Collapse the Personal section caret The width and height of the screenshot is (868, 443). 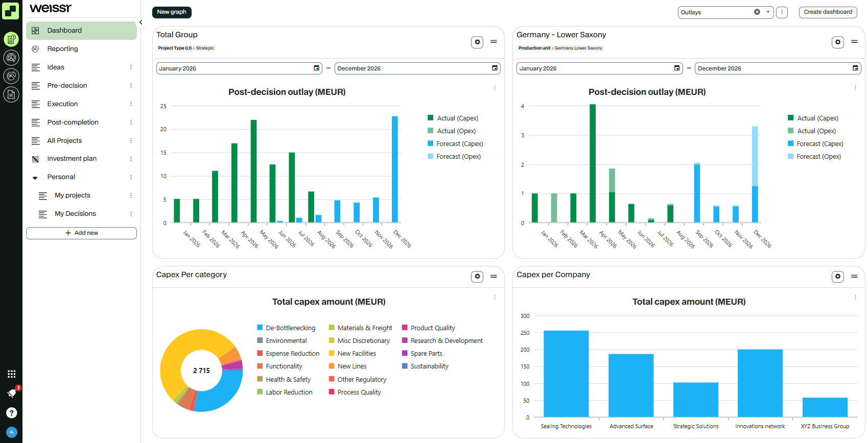(35, 178)
